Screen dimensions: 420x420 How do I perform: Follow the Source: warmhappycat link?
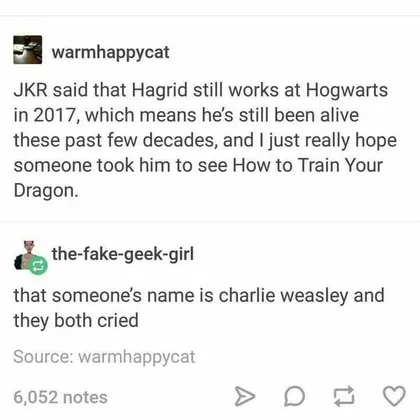pyautogui.click(x=104, y=357)
